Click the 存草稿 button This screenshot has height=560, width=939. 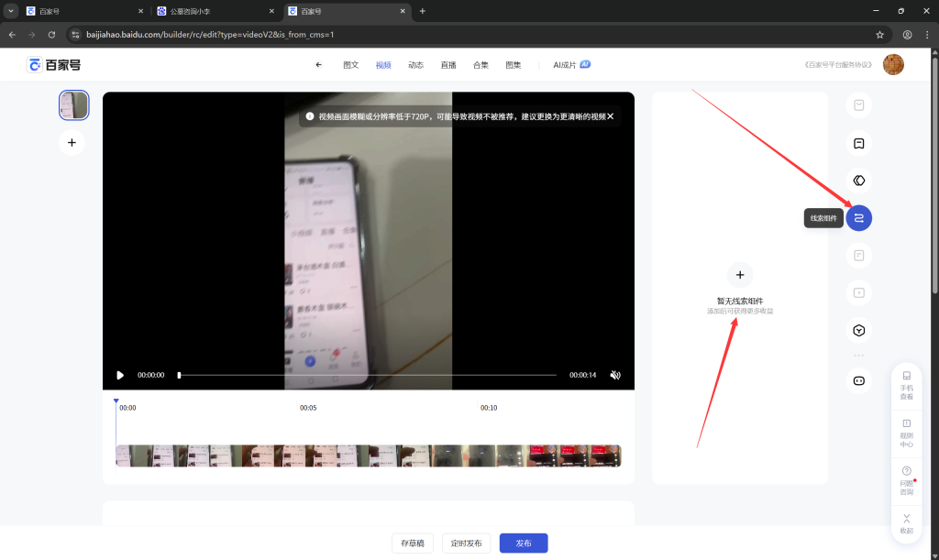(x=413, y=544)
